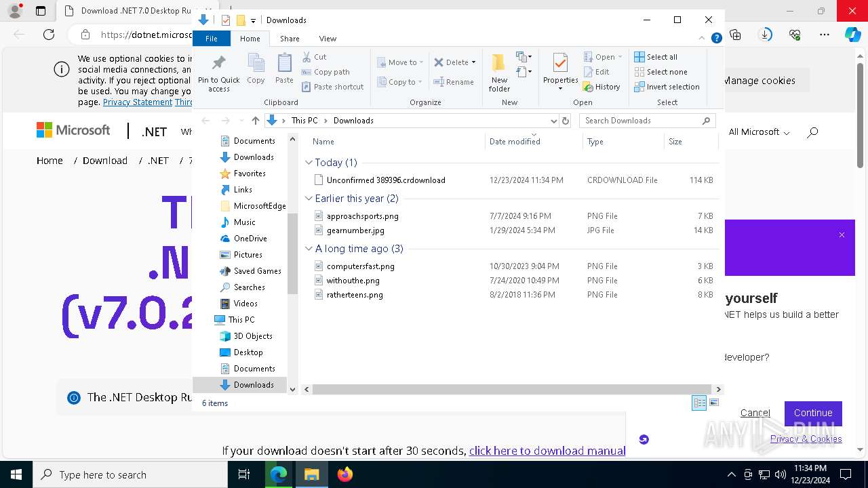Open Task View on taskbar
Image resolution: width=868 pixels, height=488 pixels.
tap(245, 474)
